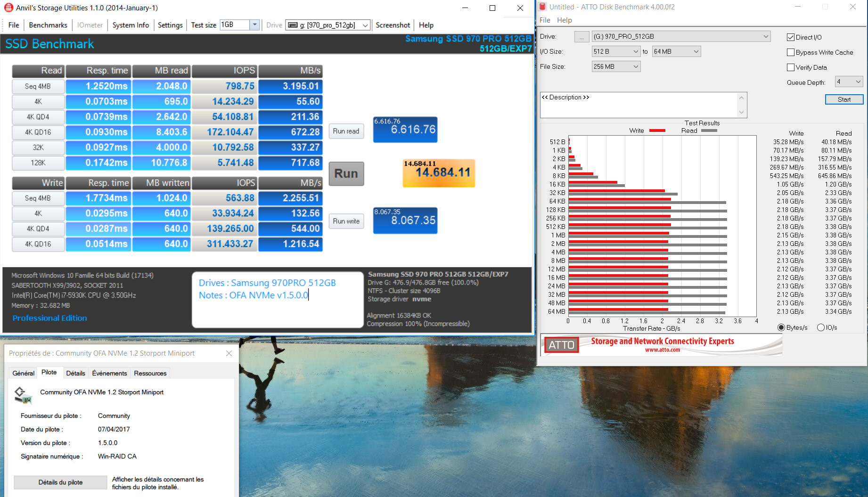Open the File menu in Anvil's Storage Utilities
Image resolution: width=868 pixels, height=497 pixels.
click(14, 25)
